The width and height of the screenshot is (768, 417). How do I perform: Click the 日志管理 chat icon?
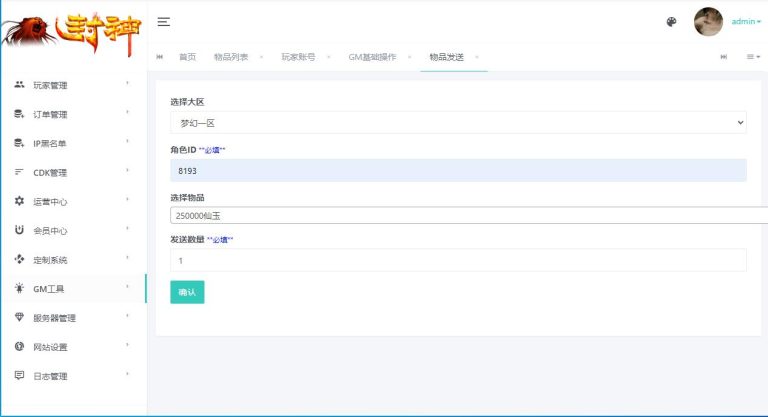[x=19, y=375]
